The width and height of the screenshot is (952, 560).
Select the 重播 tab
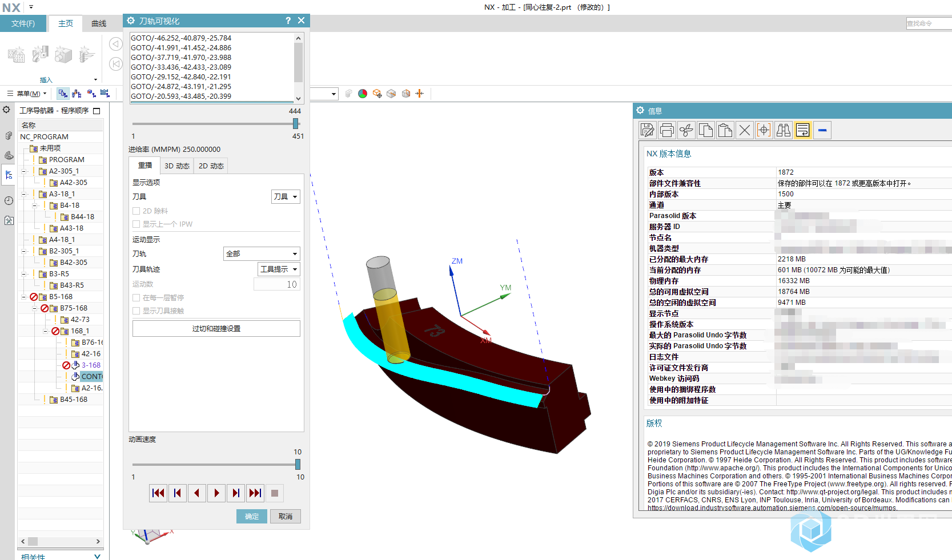click(x=145, y=166)
